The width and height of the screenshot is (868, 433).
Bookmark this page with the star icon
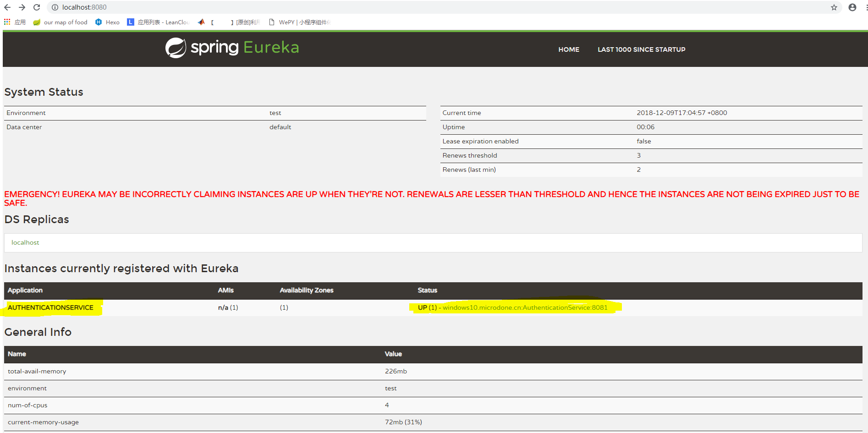click(x=834, y=7)
